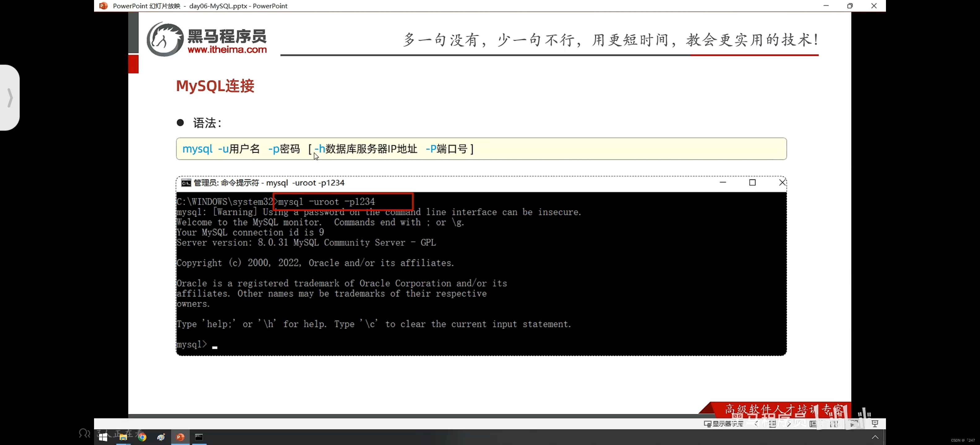
Task: Click "Your MySQL connection id is 9"
Action: point(250,233)
